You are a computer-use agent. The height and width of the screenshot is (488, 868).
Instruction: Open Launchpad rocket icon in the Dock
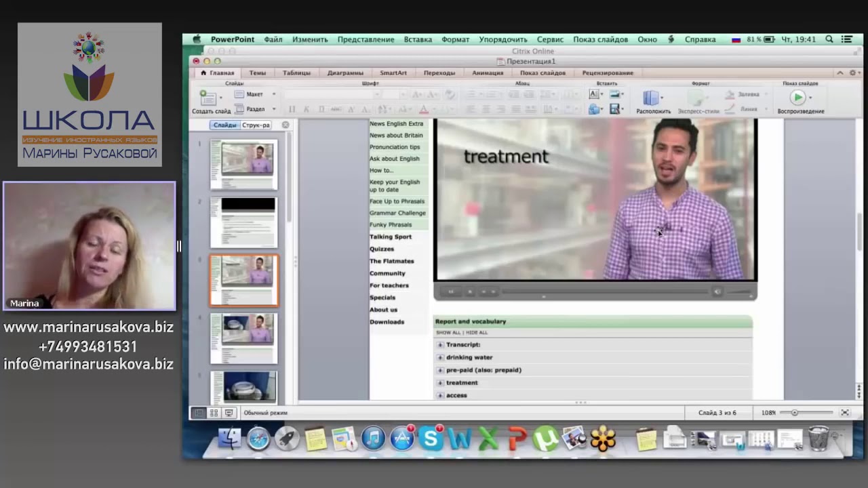[287, 439]
